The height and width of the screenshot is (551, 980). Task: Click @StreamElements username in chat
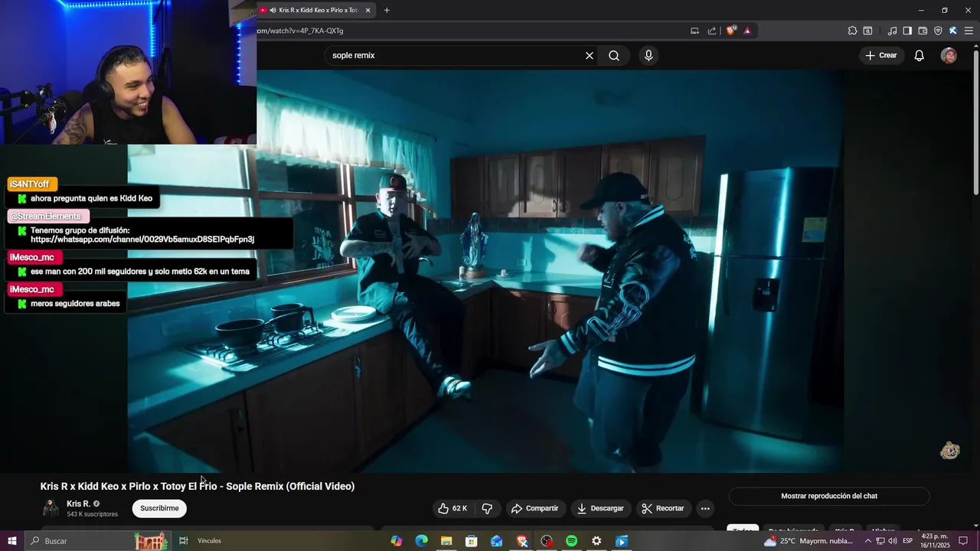click(46, 217)
